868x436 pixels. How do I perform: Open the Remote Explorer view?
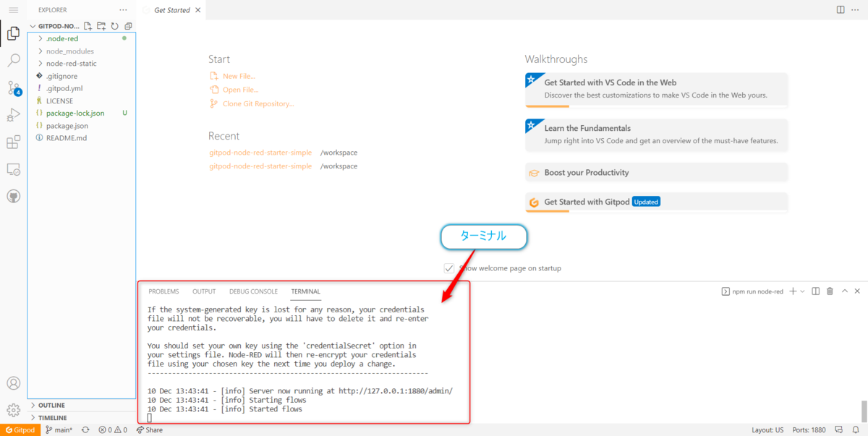(13, 169)
